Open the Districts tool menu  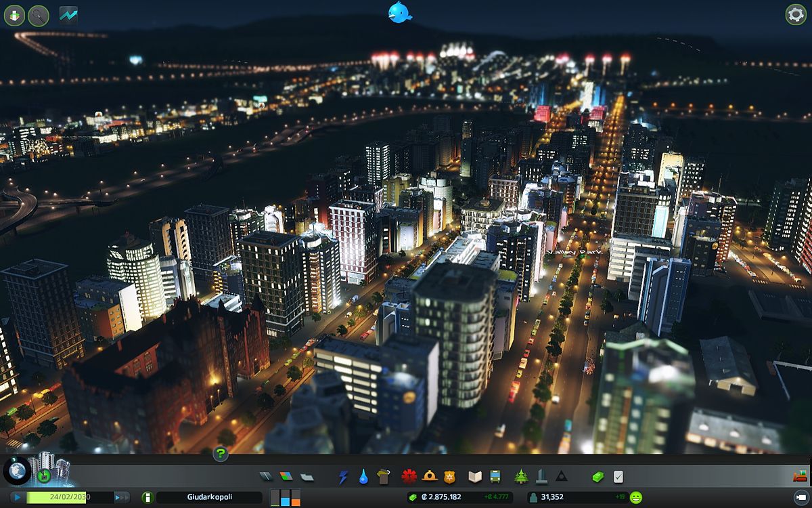tap(307, 477)
